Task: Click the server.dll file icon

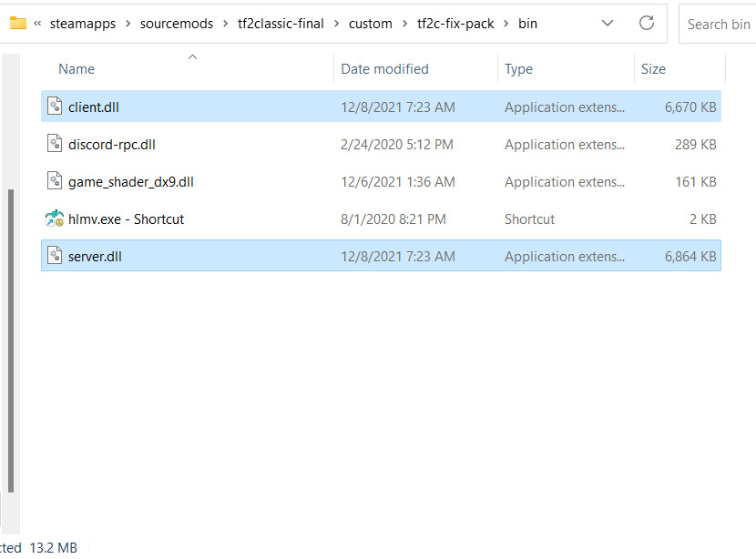Action: click(55, 256)
